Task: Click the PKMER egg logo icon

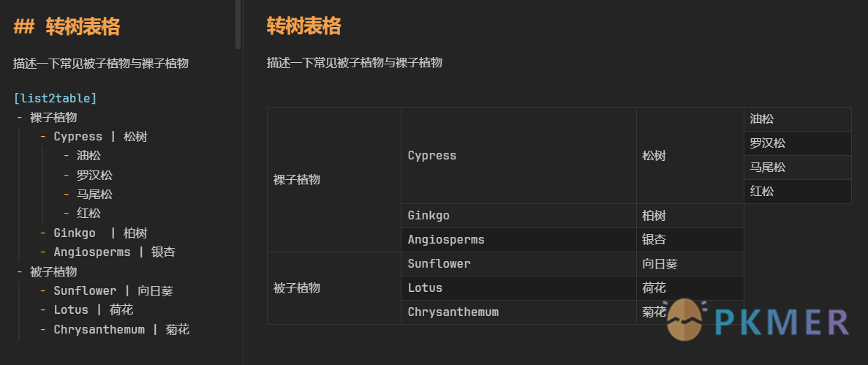Action: 684,319
